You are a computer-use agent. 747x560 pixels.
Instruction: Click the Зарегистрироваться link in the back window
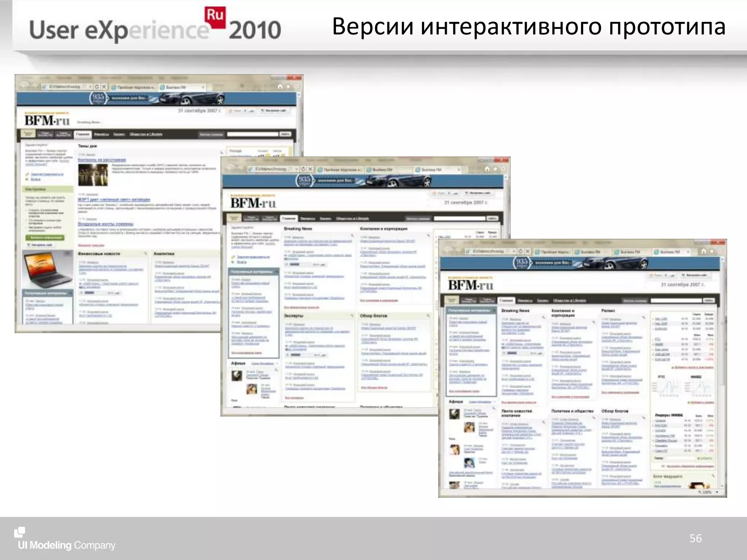[x=47, y=174]
